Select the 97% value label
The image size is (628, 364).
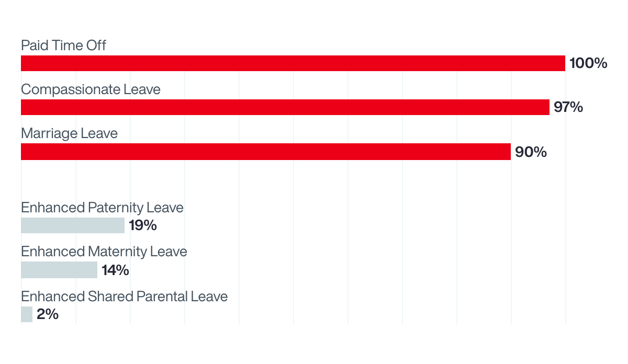pyautogui.click(x=568, y=107)
